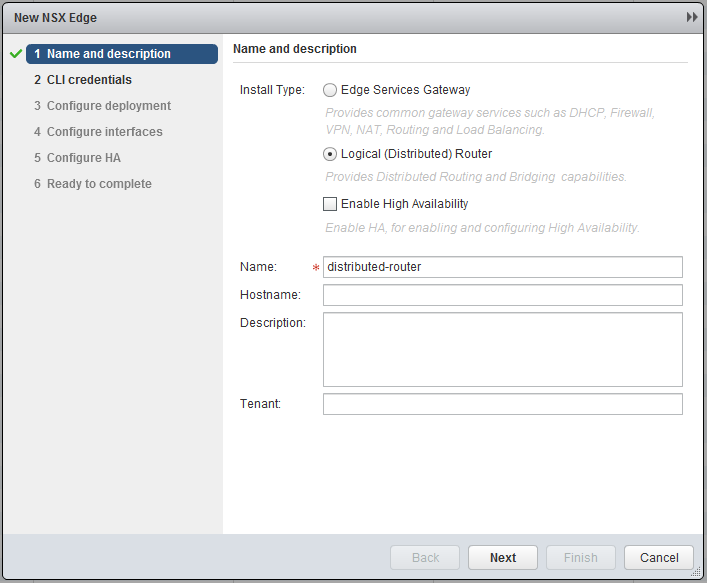The image size is (707, 583).
Task: Enable the High Availability checkbox
Action: (330, 204)
